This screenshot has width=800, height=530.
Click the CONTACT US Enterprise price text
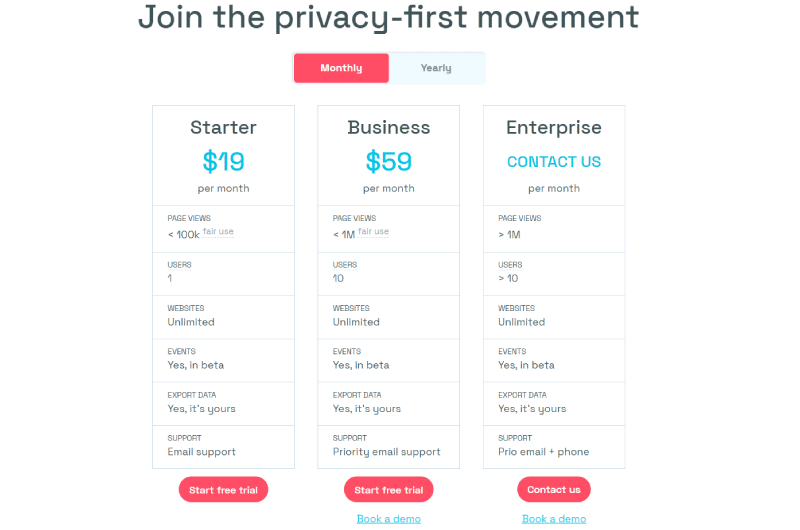[554, 162]
